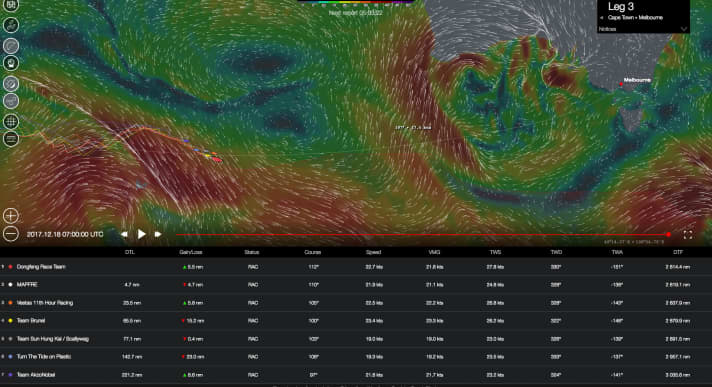712x387 pixels.
Task: Click the orange dot beside Vestas 11th Hour Racing
Action: click(x=10, y=303)
